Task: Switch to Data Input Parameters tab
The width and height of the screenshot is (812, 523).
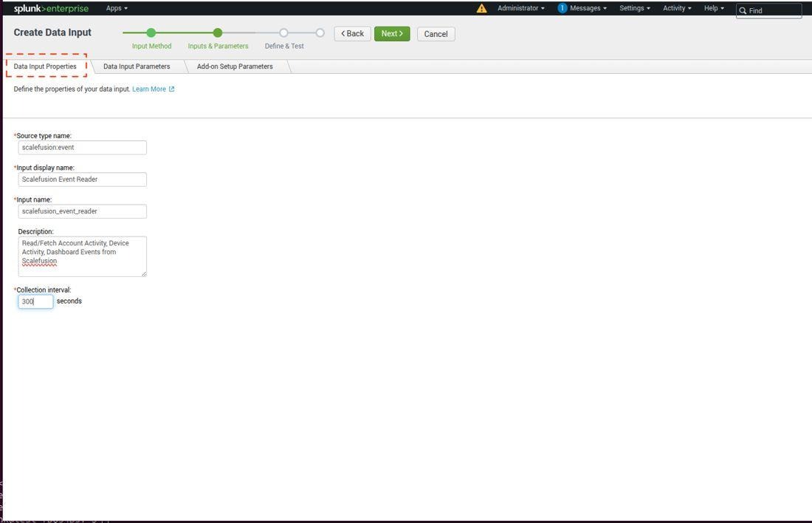Action: point(137,66)
